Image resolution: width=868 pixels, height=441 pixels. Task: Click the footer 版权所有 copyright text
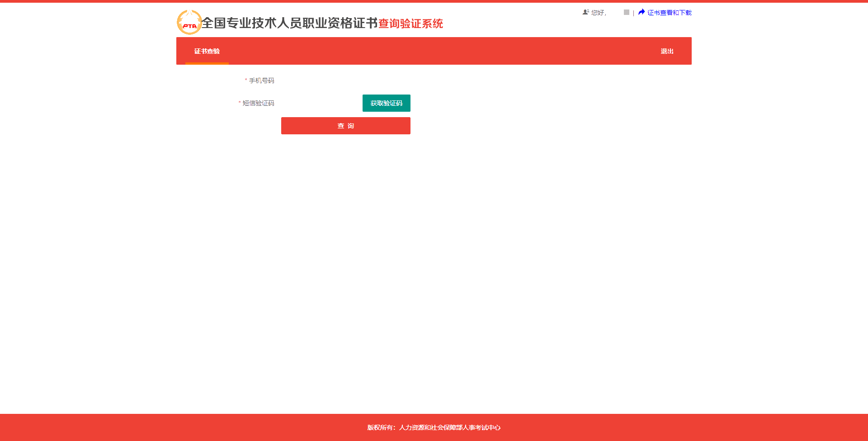[x=434, y=427]
